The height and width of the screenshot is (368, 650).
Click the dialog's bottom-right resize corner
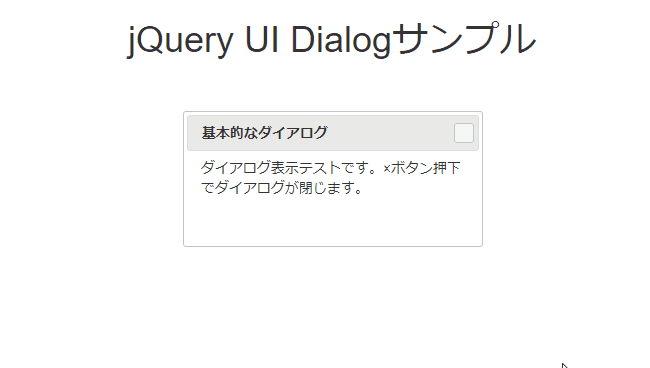[x=480, y=245]
